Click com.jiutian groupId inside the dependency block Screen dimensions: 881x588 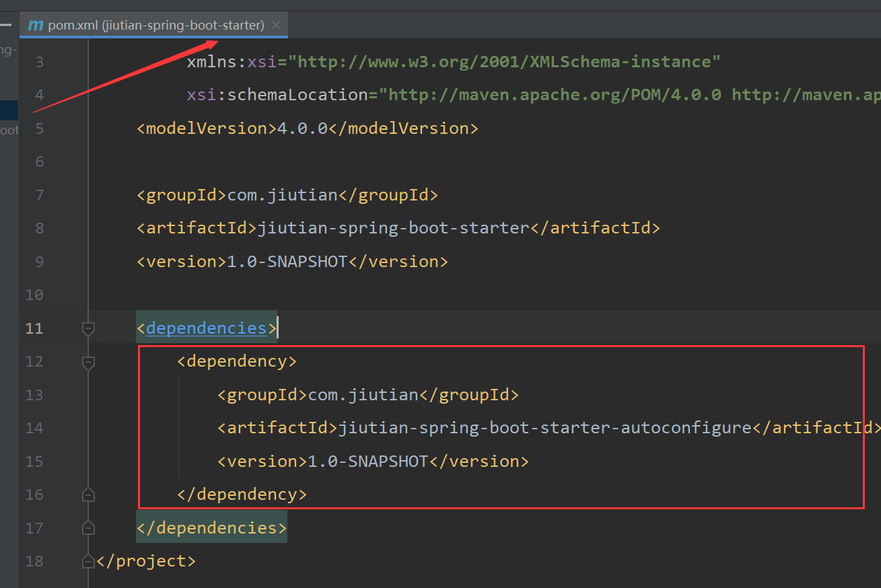coord(363,395)
